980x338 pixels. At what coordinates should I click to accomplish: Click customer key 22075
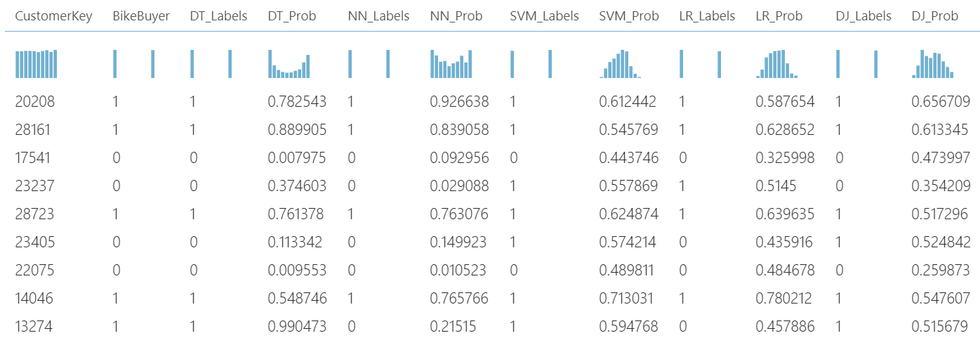point(34,271)
